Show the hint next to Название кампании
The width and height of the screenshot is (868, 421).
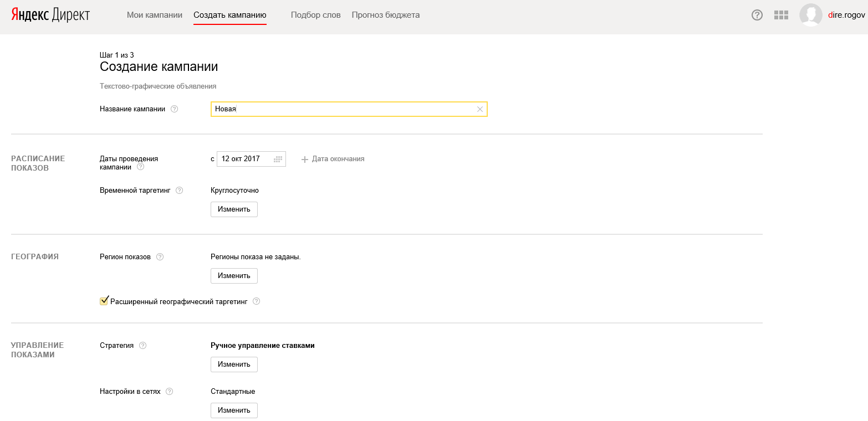click(x=174, y=109)
